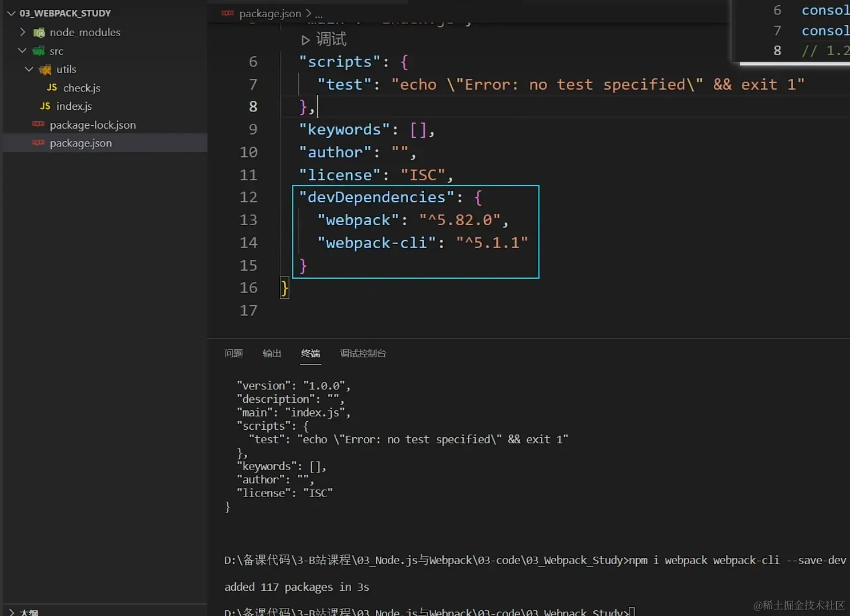Collapse the 03_WEBPACK_STUDY root folder chevron
850x616 pixels.
[11, 13]
